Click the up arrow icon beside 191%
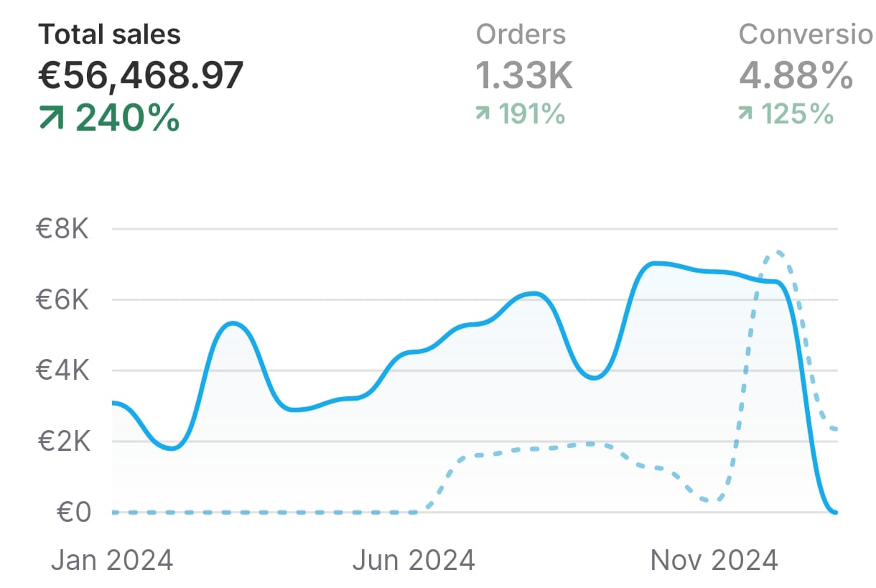The height and width of the screenshot is (588, 876). point(483,113)
